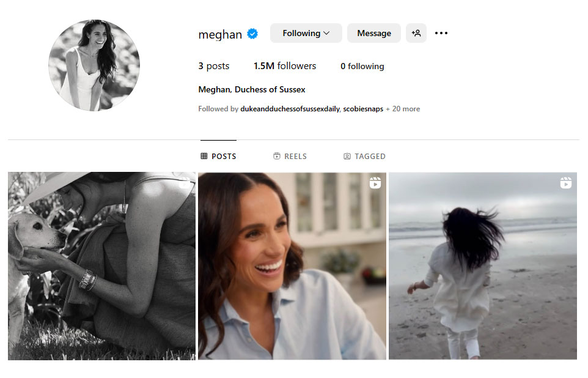Open the add-person suggestions icon button

[x=416, y=33]
